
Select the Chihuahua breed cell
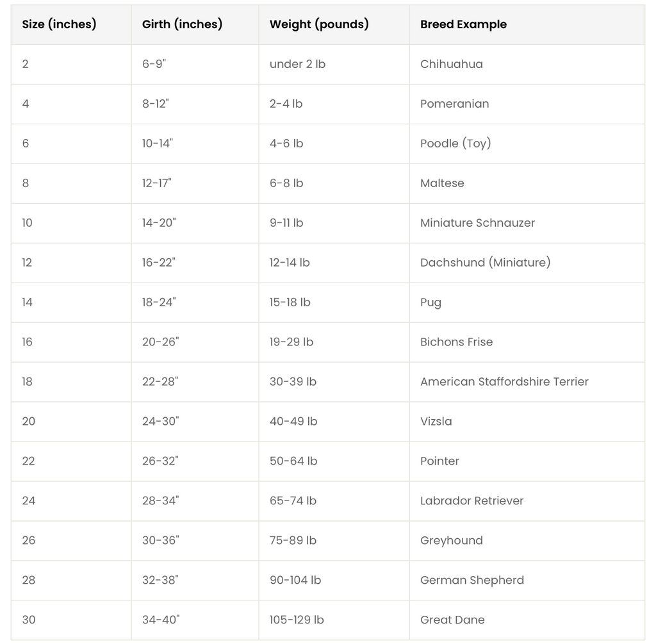(527, 65)
